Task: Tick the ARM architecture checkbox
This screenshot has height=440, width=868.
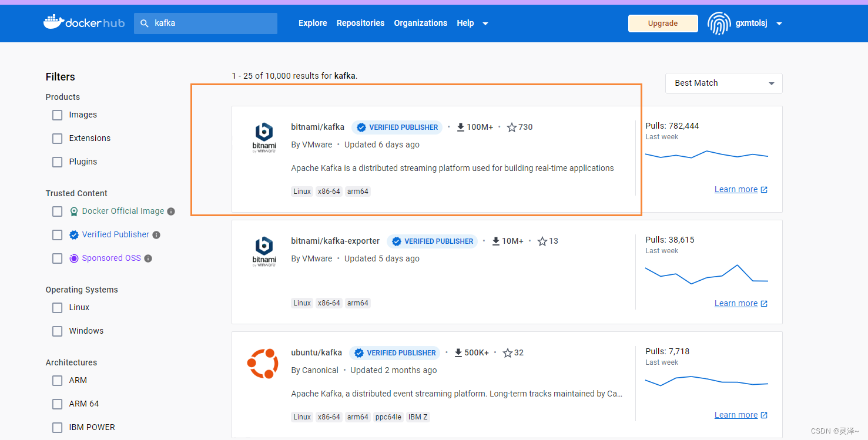Action: pos(57,381)
